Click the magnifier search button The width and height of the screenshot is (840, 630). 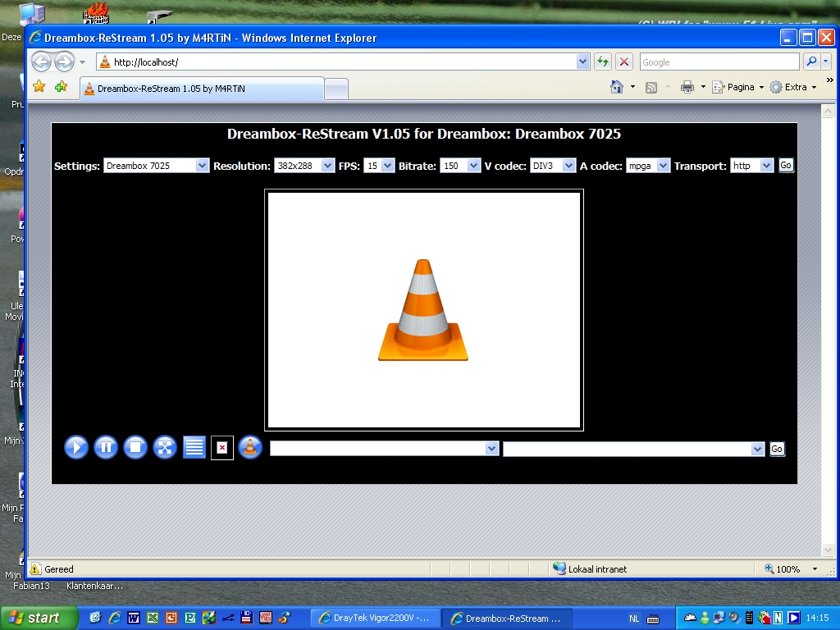[x=811, y=62]
